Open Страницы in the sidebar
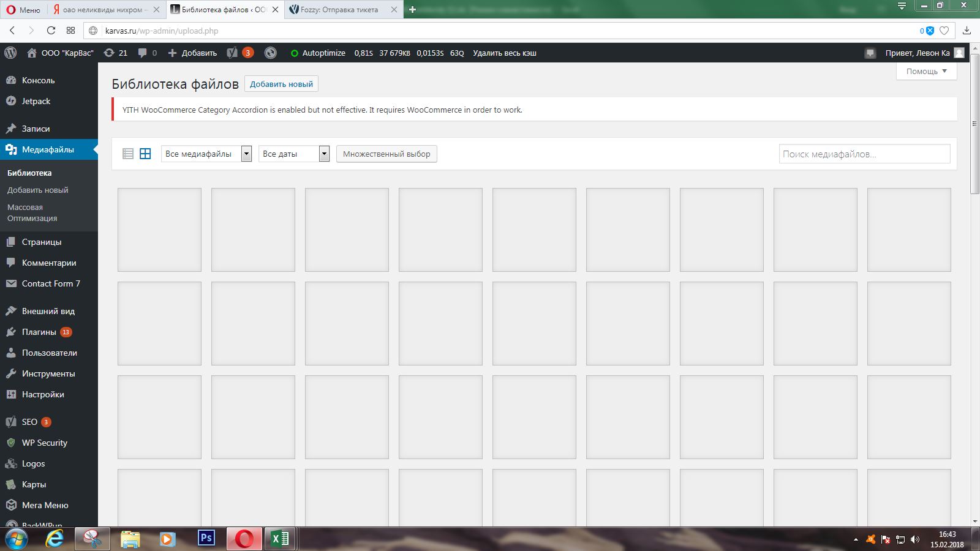The width and height of the screenshot is (980, 551). click(49, 242)
